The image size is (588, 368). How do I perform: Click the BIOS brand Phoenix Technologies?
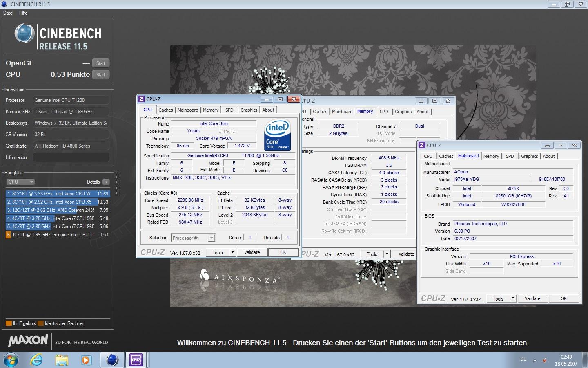[514, 224]
